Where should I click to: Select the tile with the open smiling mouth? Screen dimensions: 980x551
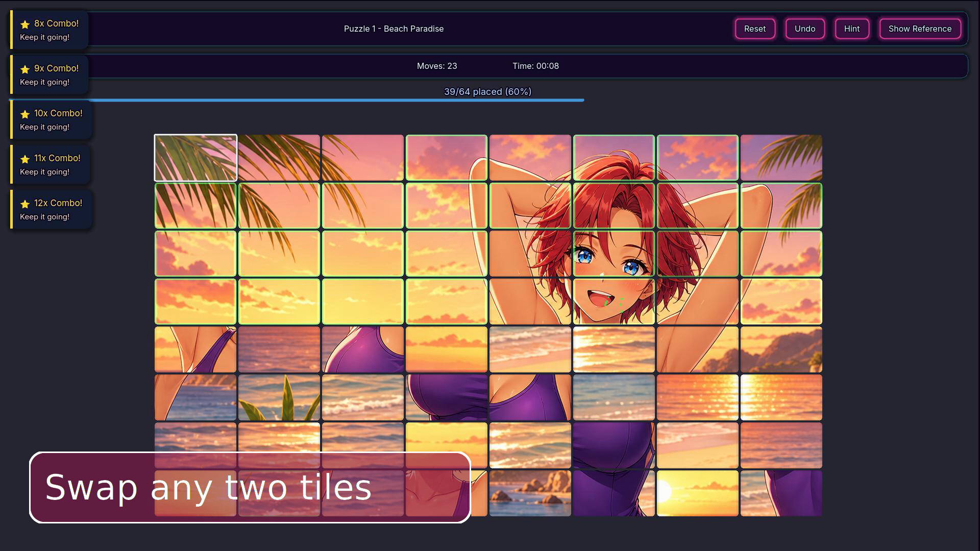point(614,302)
